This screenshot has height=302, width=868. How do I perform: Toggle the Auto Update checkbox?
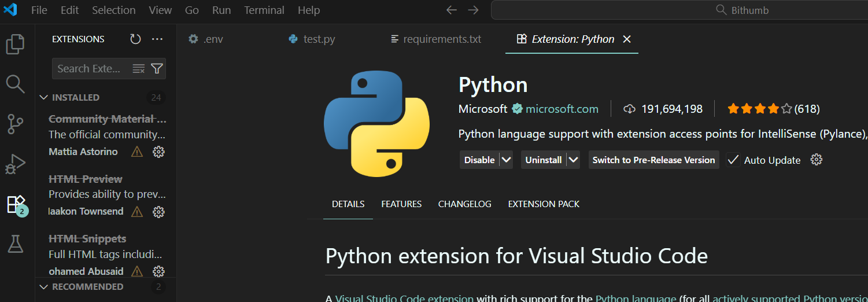(733, 160)
